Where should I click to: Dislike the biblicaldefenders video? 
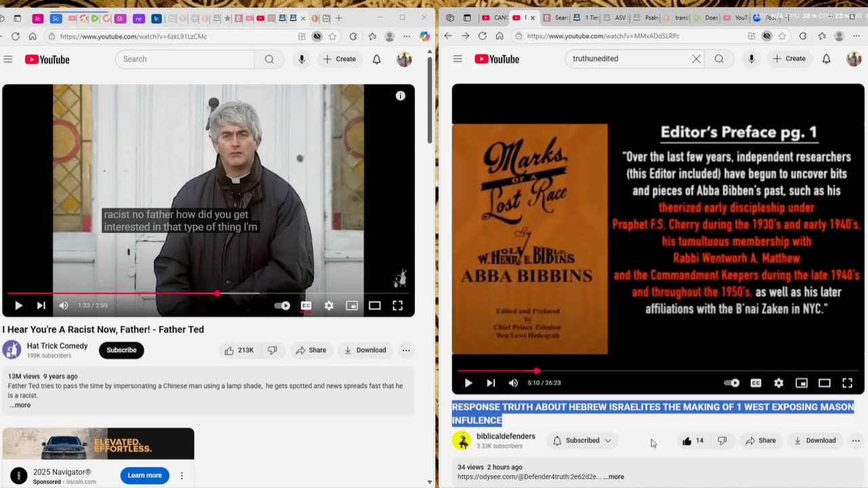(722, 441)
